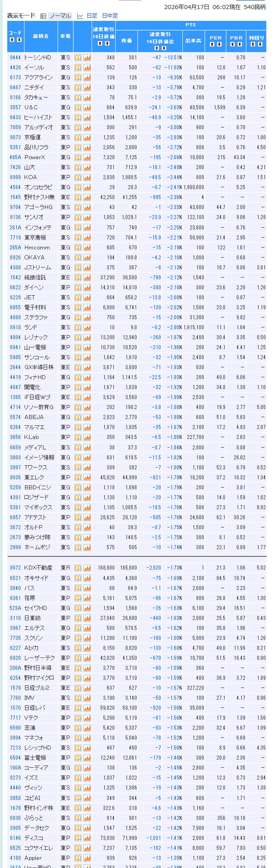Switch display mode to 日足
The height and width of the screenshot is (868, 274).
pyautogui.click(x=92, y=16)
